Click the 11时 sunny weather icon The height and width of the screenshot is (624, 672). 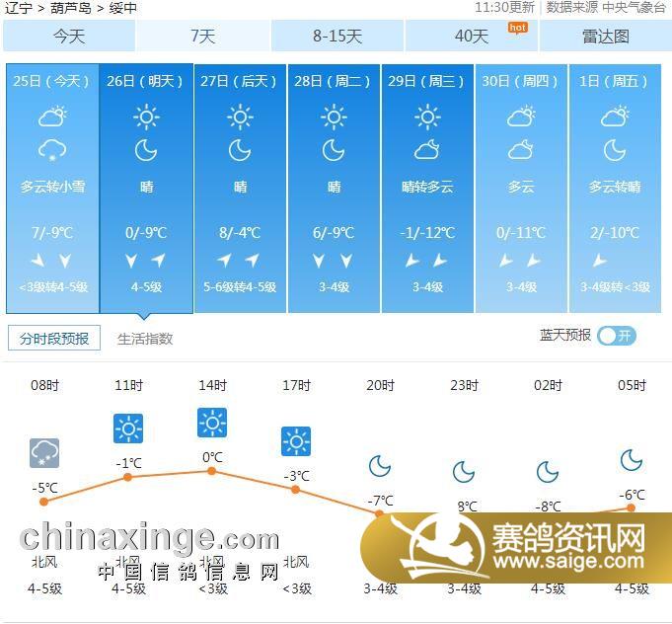[128, 429]
